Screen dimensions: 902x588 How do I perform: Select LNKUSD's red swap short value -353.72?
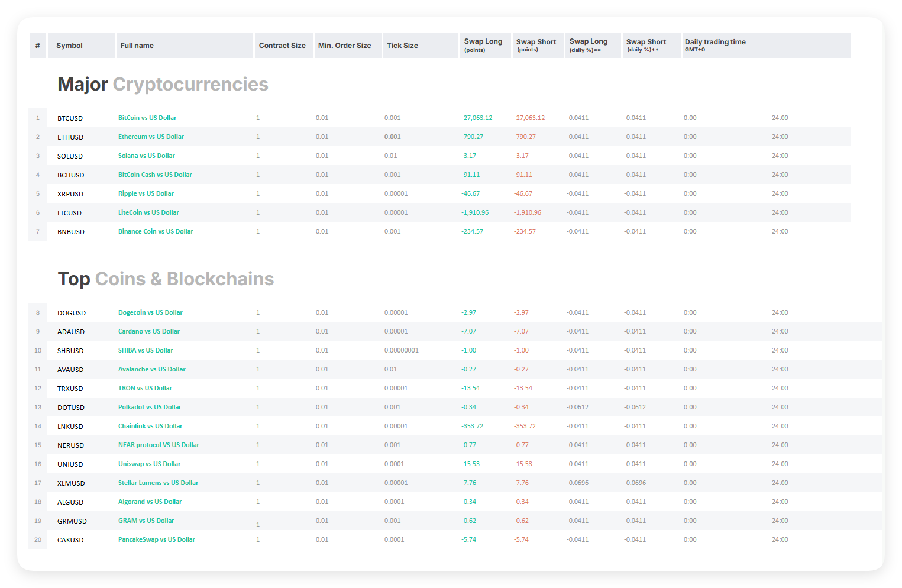[525, 426]
